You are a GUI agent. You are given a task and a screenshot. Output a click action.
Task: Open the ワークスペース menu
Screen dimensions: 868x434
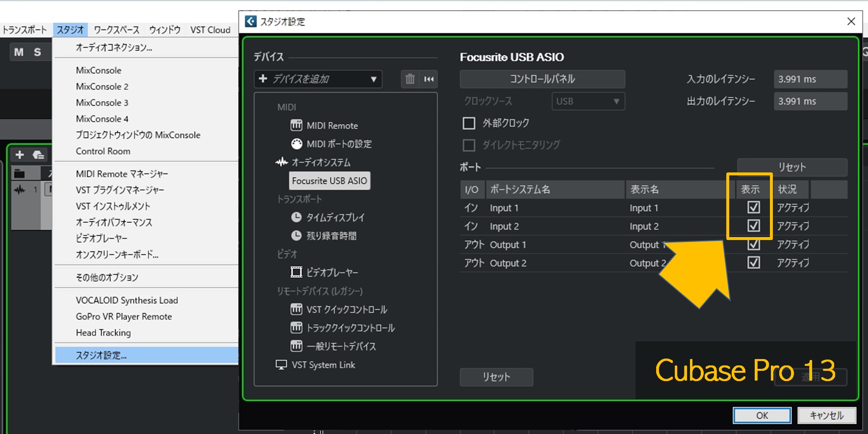(117, 30)
